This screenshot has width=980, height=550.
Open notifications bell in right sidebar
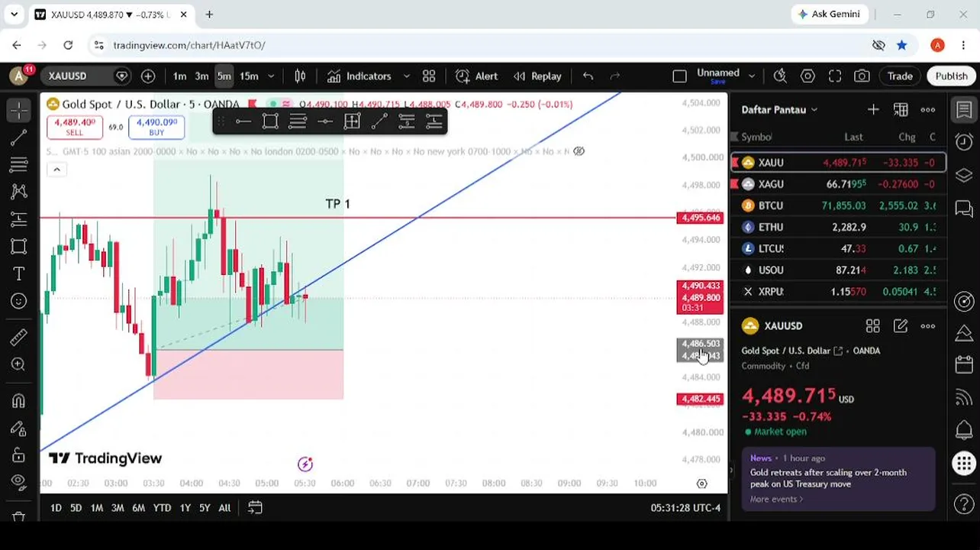964,429
